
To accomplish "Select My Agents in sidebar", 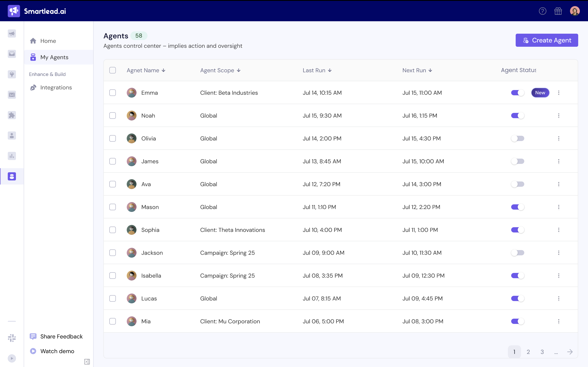I will click(x=58, y=57).
